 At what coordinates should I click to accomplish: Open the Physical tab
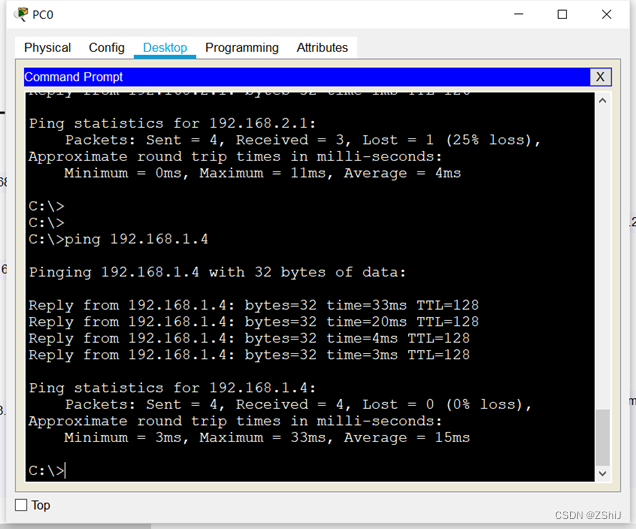coord(47,48)
